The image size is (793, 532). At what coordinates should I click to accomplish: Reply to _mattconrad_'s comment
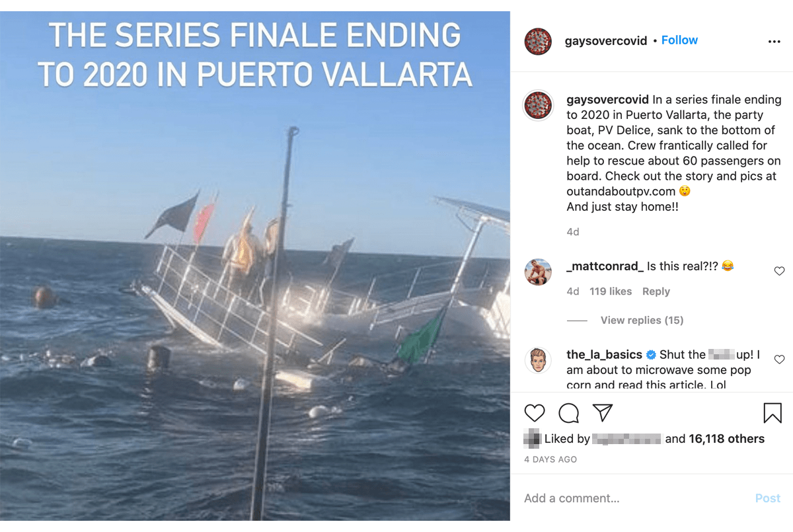click(656, 291)
